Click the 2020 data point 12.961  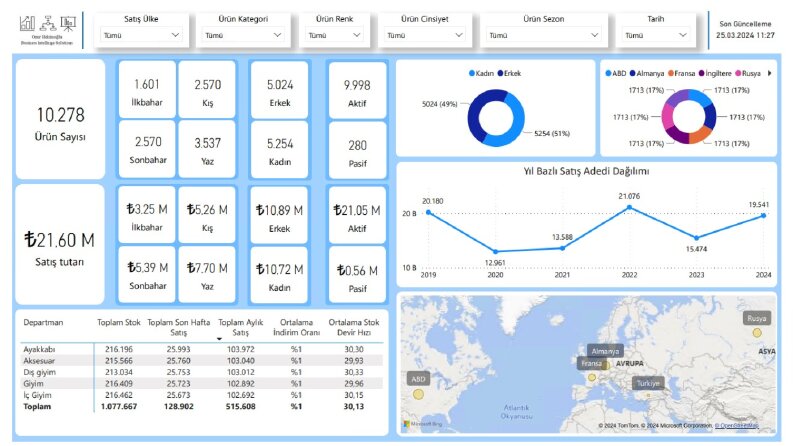496,251
